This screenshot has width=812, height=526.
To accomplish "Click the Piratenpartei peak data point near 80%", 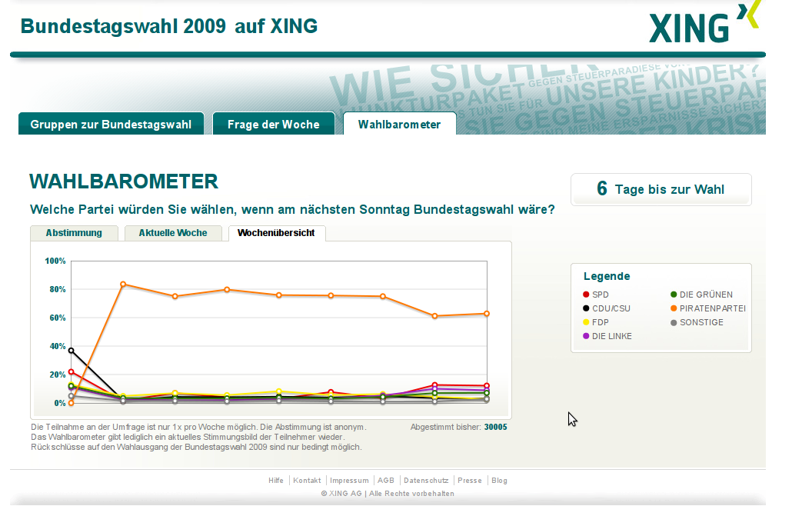I will pyautogui.click(x=123, y=285).
